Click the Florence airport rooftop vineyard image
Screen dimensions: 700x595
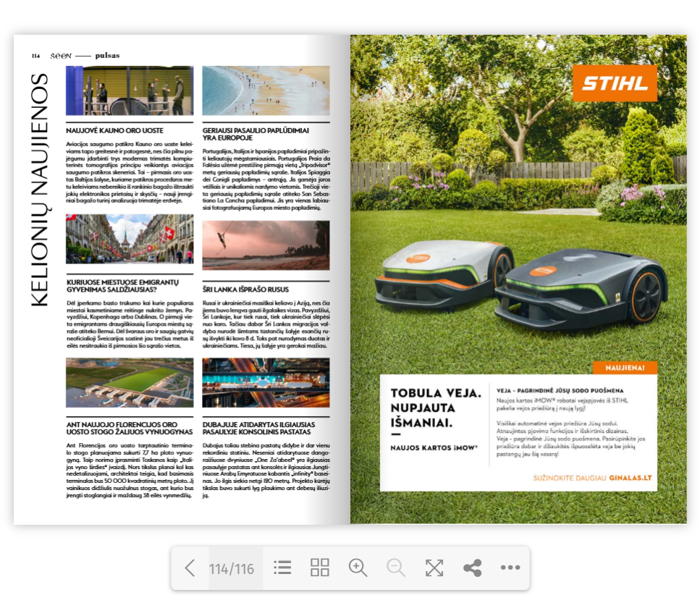(x=130, y=383)
